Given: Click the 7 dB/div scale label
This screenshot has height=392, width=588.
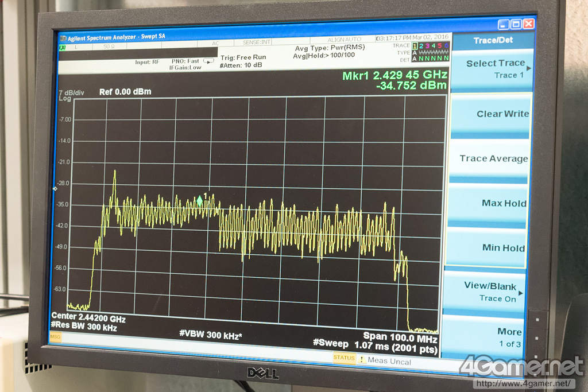Looking at the screenshot, I should pos(72,92).
